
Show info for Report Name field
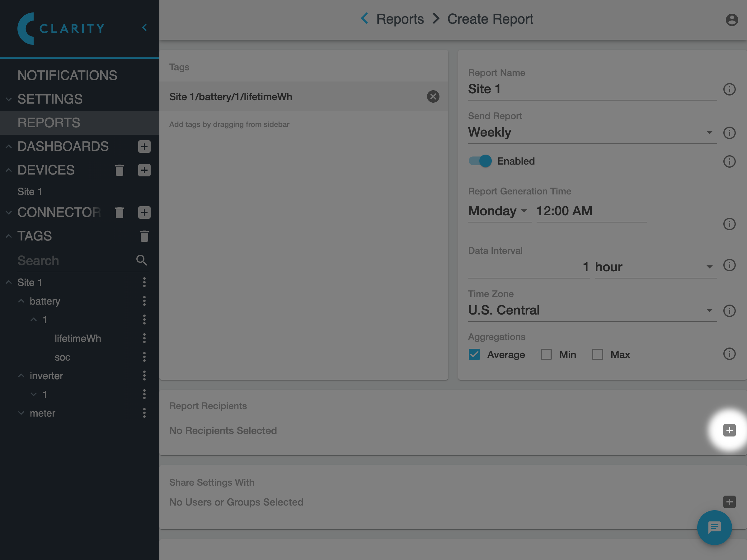click(x=729, y=90)
